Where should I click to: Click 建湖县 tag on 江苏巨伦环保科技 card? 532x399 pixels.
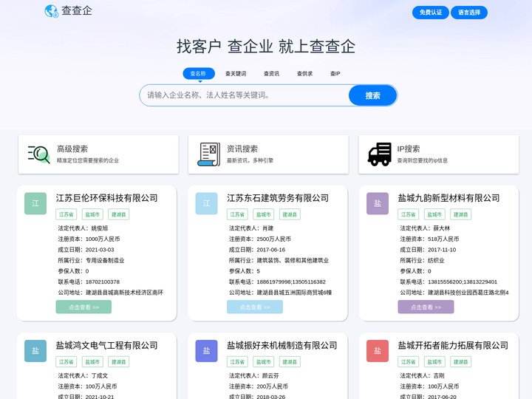click(119, 214)
